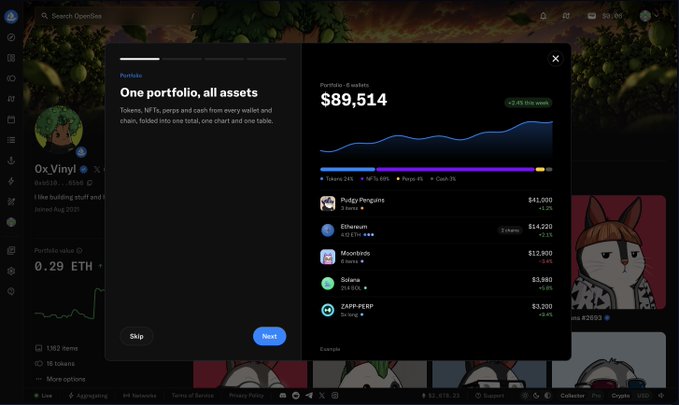The height and width of the screenshot is (405, 679).
Task: Toggle the sound speaker icon in the footer
Action: pos(661,395)
